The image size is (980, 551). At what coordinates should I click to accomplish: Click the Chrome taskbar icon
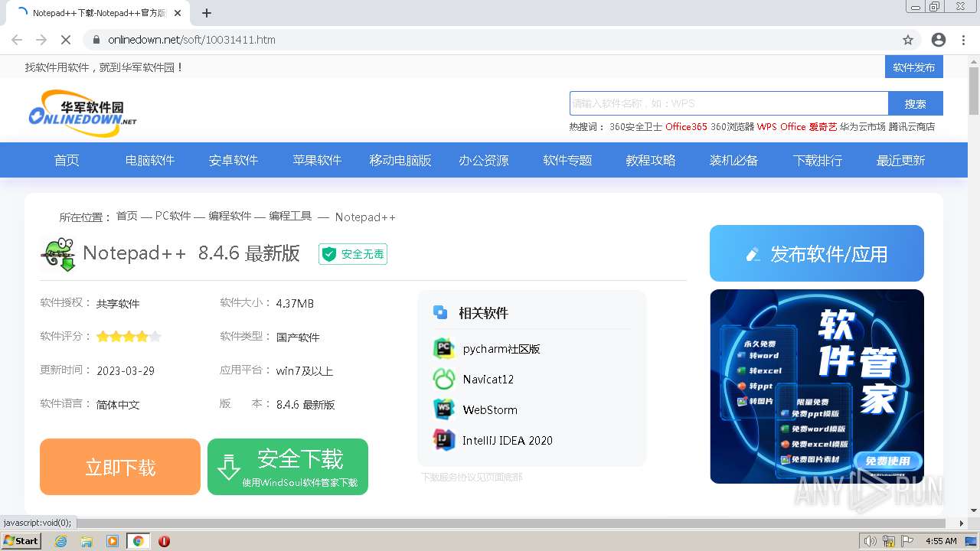pos(138,541)
